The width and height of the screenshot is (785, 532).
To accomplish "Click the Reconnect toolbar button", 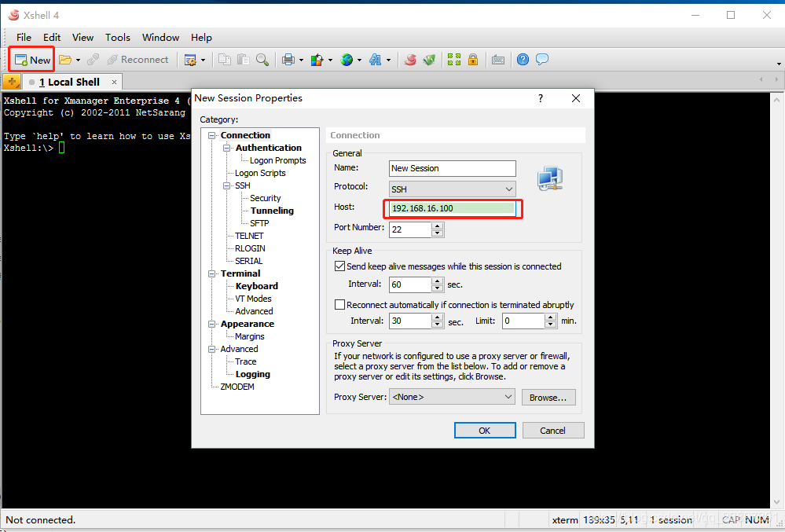I will (x=138, y=60).
